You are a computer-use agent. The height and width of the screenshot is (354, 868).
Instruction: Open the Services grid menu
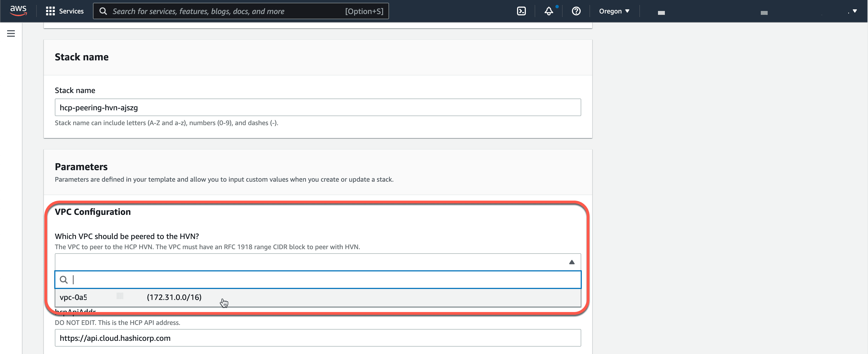click(50, 11)
